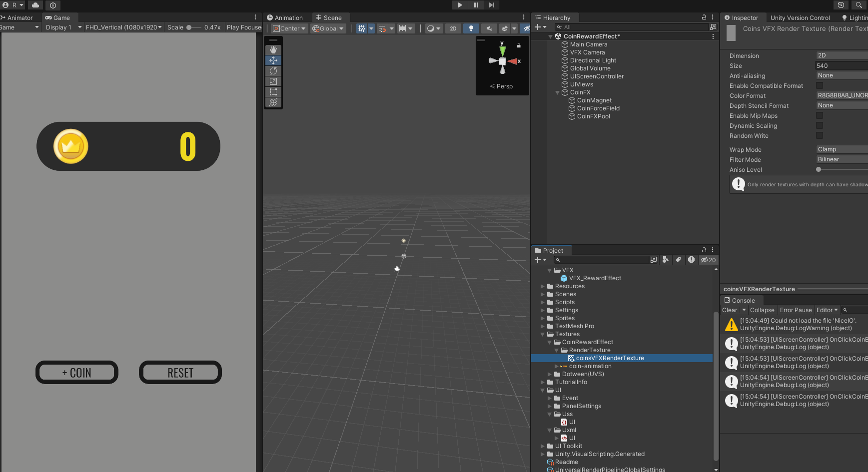This screenshot has width=868, height=472.
Task: Expand the Scripts folder in Project
Action: point(543,302)
